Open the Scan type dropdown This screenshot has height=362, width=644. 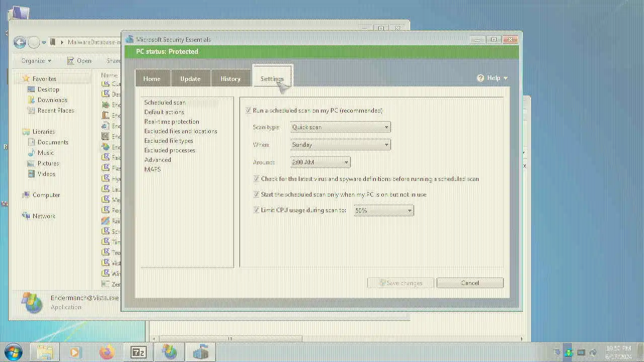coord(341,127)
